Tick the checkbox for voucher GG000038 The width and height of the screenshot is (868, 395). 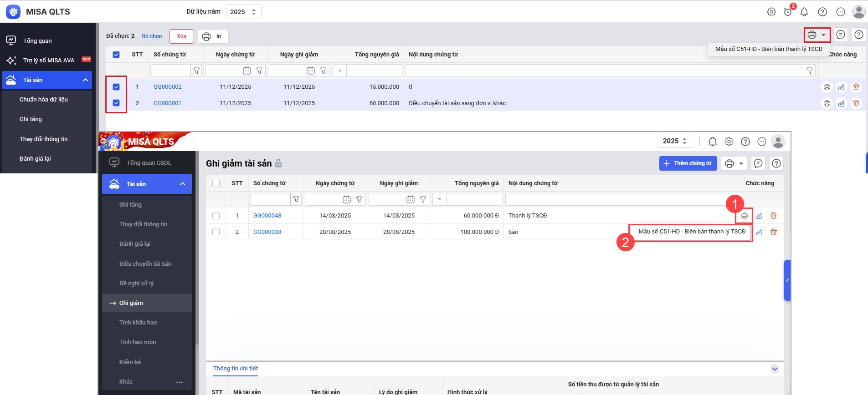pos(216,232)
